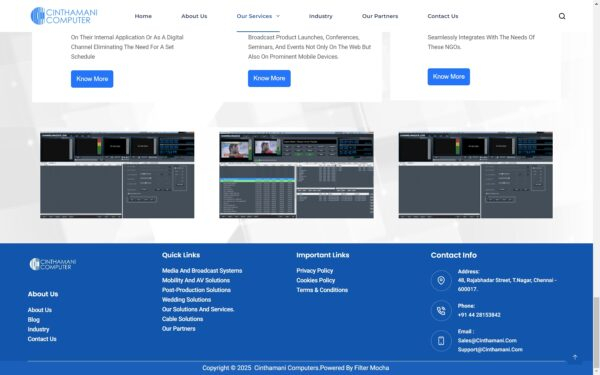The height and width of the screenshot is (375, 600).
Task: Click the Cinthamani Computer header logo
Action: pos(64,16)
